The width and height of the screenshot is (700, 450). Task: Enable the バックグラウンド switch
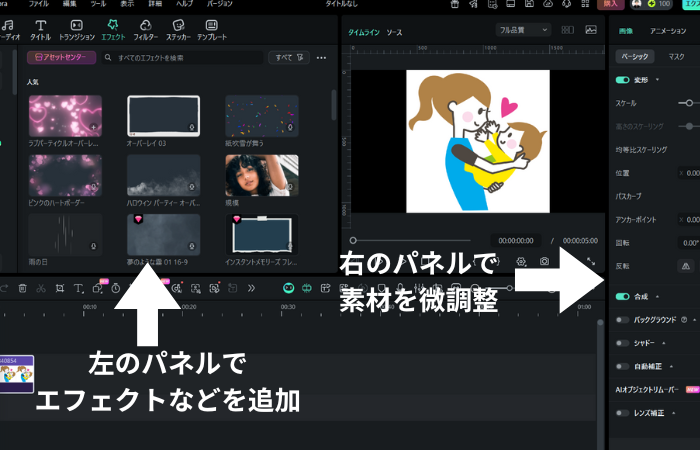point(622,320)
